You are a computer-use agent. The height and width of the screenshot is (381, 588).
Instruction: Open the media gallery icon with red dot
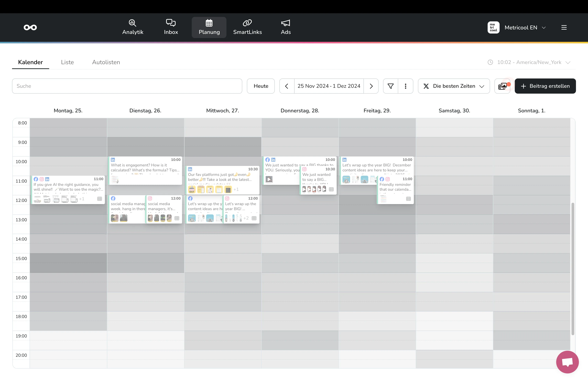coord(503,86)
